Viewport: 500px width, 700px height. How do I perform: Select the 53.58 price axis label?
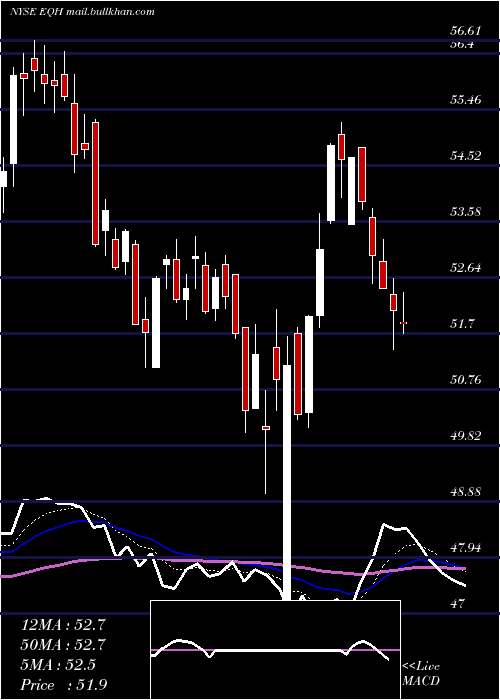(465, 212)
